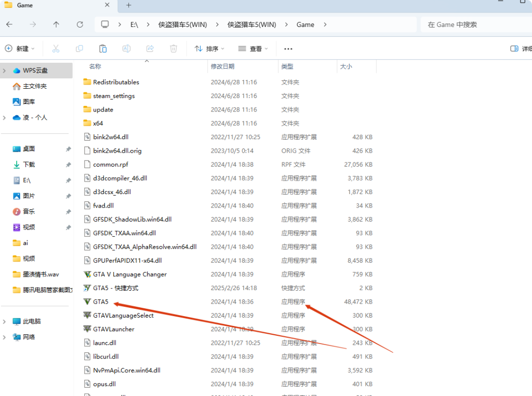
Task: Open the 查看 view dropdown
Action: pos(253,48)
